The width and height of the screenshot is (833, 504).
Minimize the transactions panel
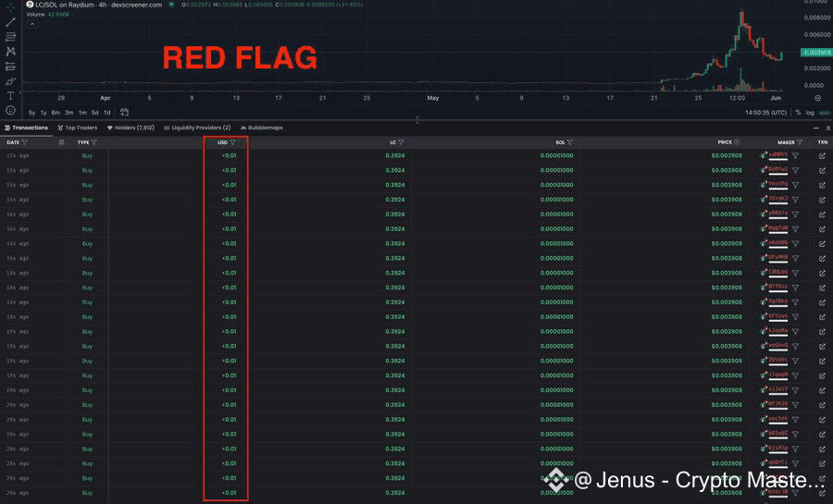click(x=816, y=128)
